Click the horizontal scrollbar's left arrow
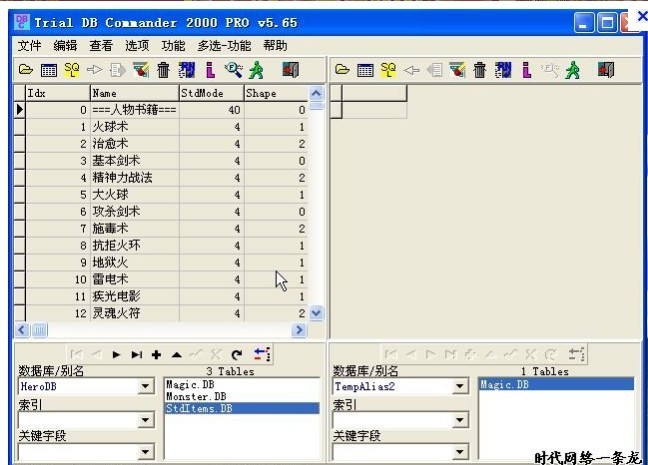The width and height of the screenshot is (648, 465). click(x=22, y=330)
